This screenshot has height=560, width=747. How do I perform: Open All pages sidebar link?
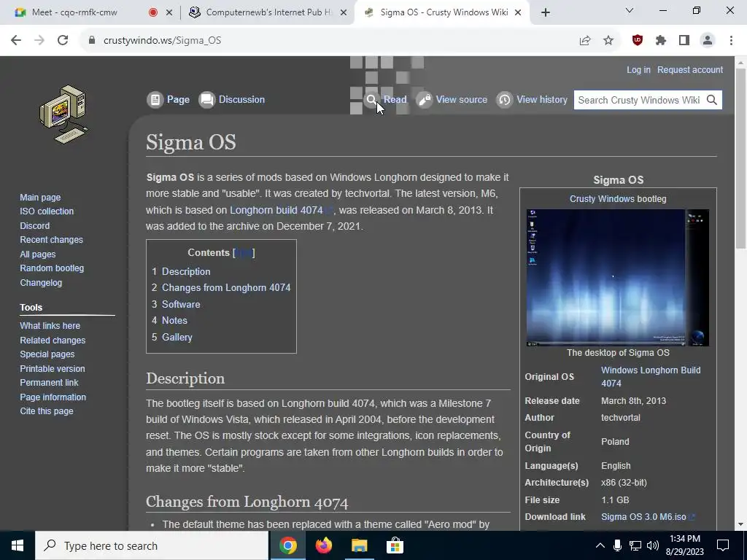click(x=38, y=254)
